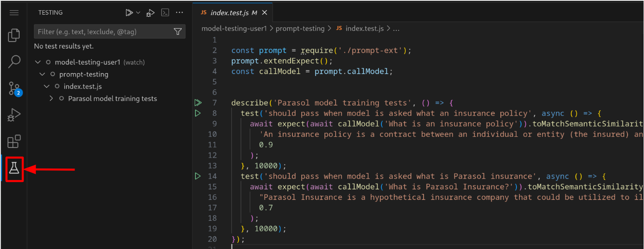Open the Extensions view

click(x=14, y=142)
